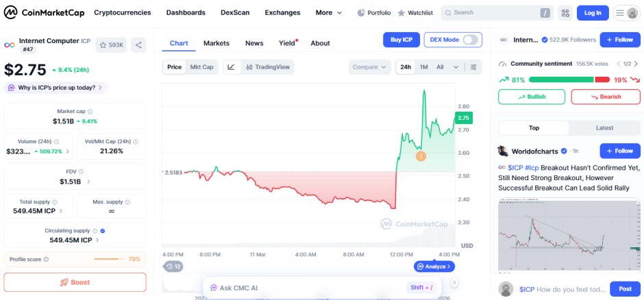Open 'Why is ICP's price up today?'
Viewport: 644px width, 300px height.
[56, 88]
